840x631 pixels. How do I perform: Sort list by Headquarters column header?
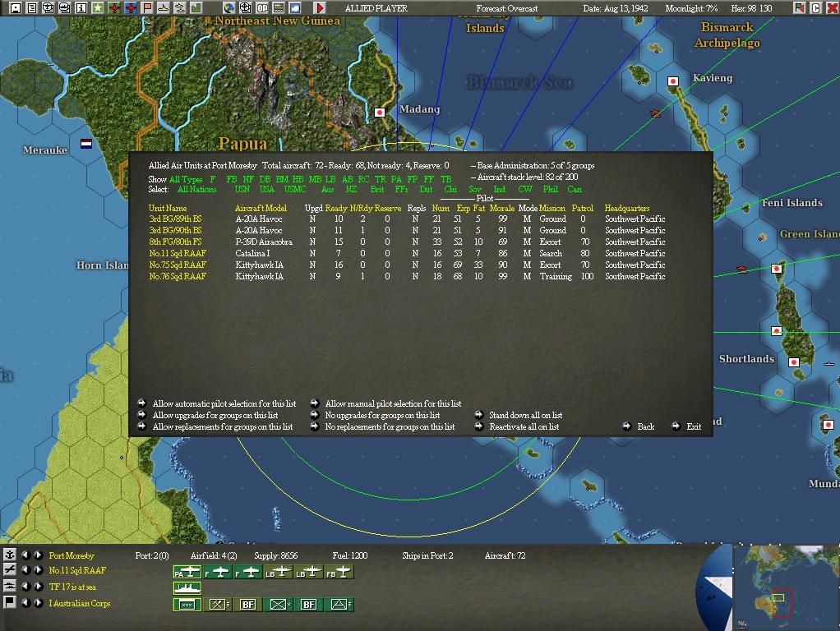[627, 208]
